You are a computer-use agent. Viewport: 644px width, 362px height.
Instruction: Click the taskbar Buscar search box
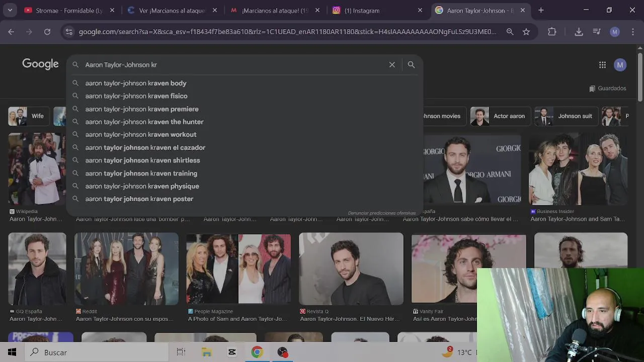pyautogui.click(x=96, y=352)
